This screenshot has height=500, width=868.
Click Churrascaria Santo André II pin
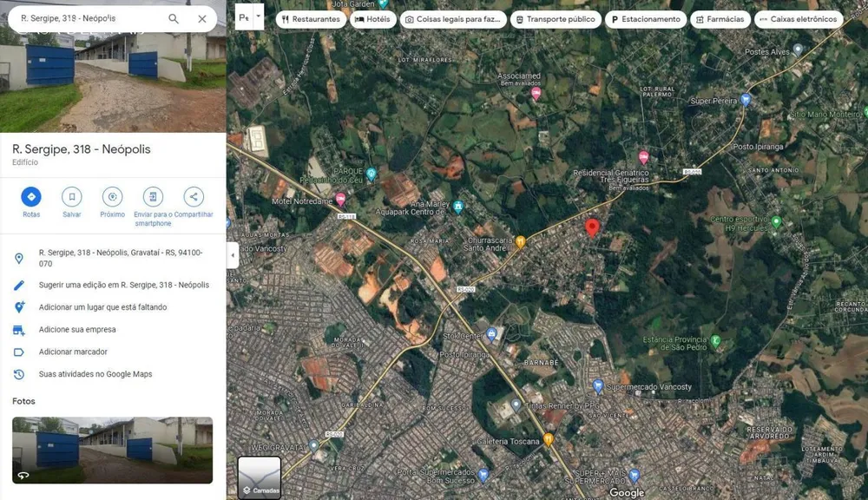tap(520, 241)
